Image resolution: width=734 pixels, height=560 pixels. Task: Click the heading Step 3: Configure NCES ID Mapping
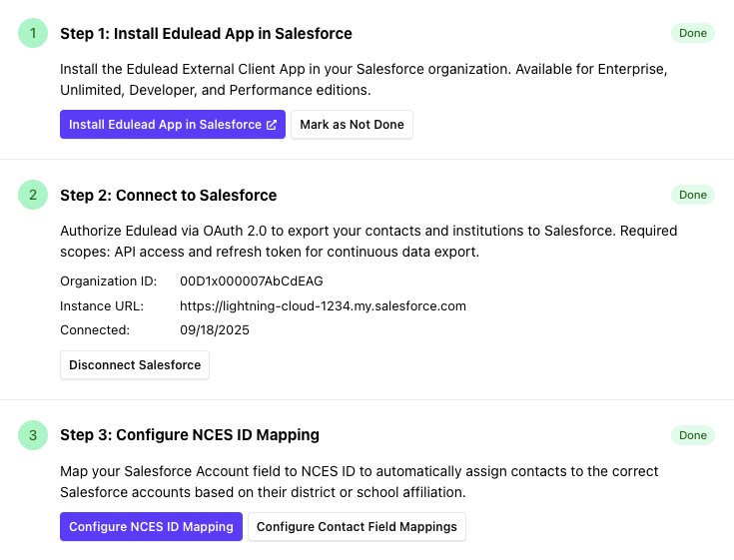pyautogui.click(x=190, y=435)
